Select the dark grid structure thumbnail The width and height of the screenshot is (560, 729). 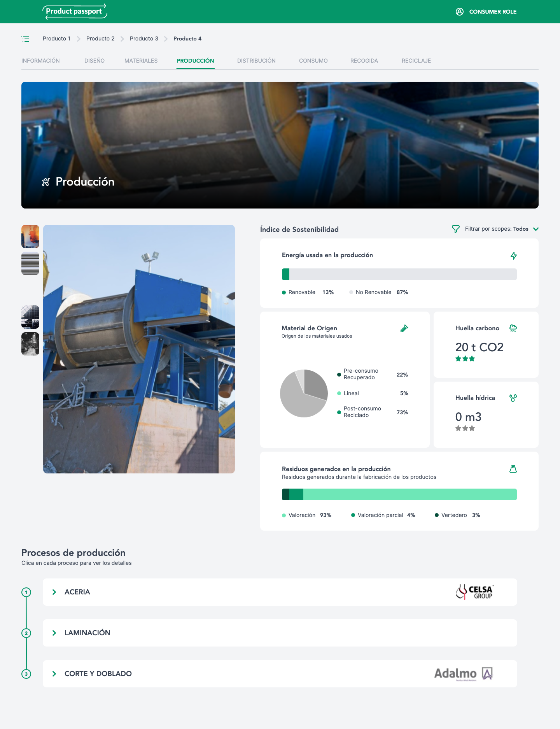tap(30, 317)
